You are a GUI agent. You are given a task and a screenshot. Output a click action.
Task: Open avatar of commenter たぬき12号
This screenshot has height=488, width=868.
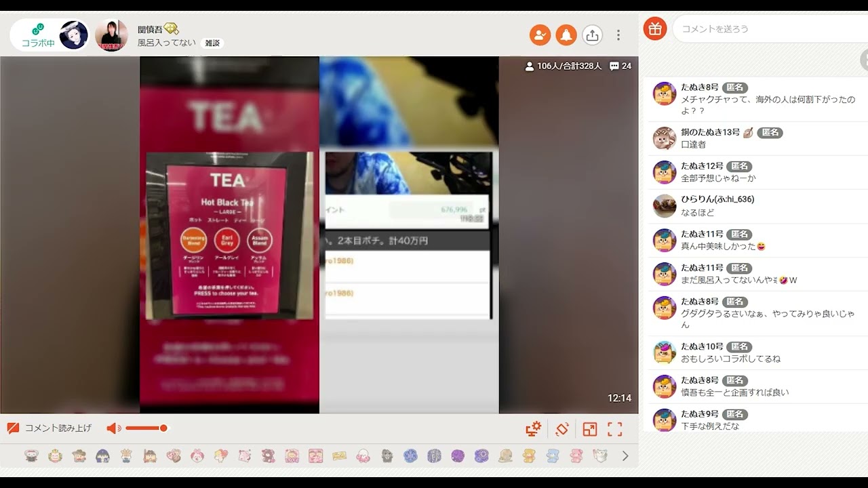coord(665,172)
